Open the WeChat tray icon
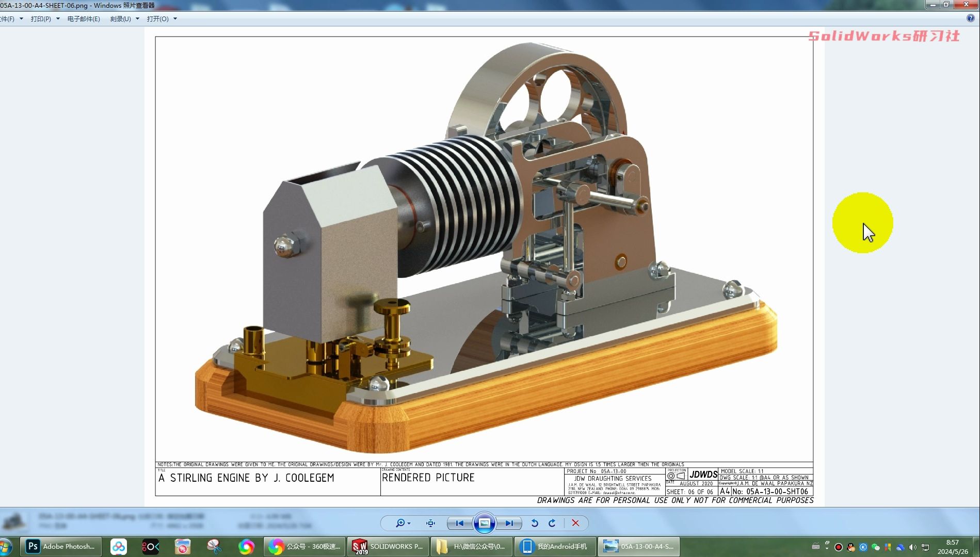980x557 pixels. 876,547
